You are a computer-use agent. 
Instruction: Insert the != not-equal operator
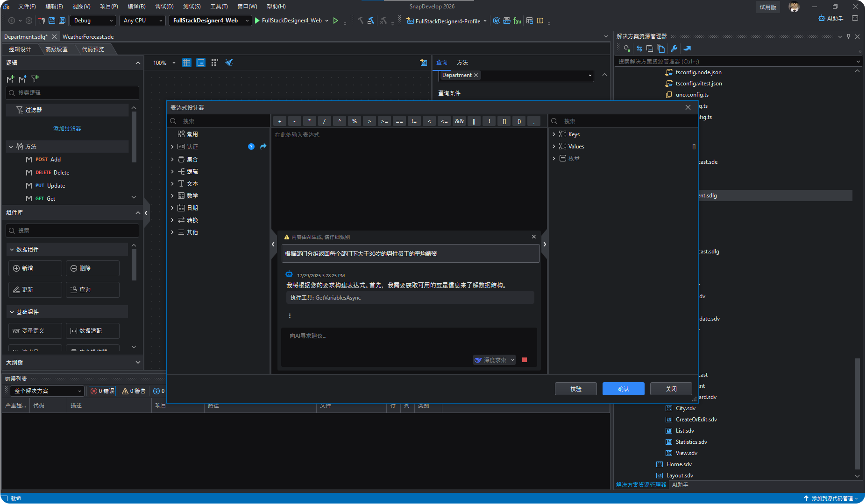[414, 121]
